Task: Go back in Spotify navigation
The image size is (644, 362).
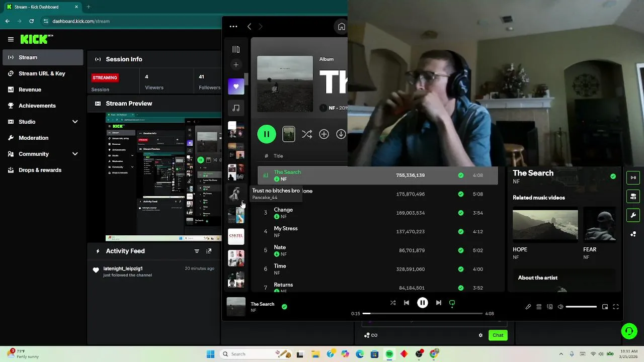Action: pyautogui.click(x=249, y=27)
